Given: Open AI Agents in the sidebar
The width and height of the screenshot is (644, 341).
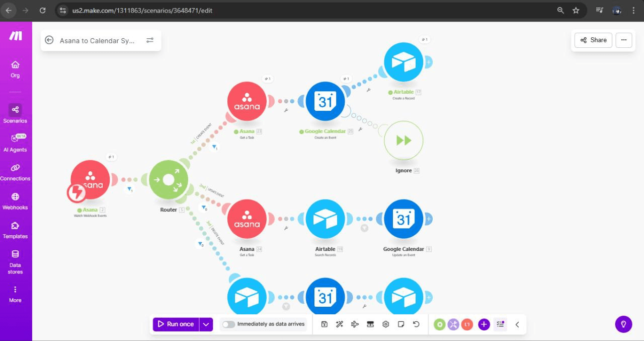Looking at the screenshot, I should (x=15, y=143).
